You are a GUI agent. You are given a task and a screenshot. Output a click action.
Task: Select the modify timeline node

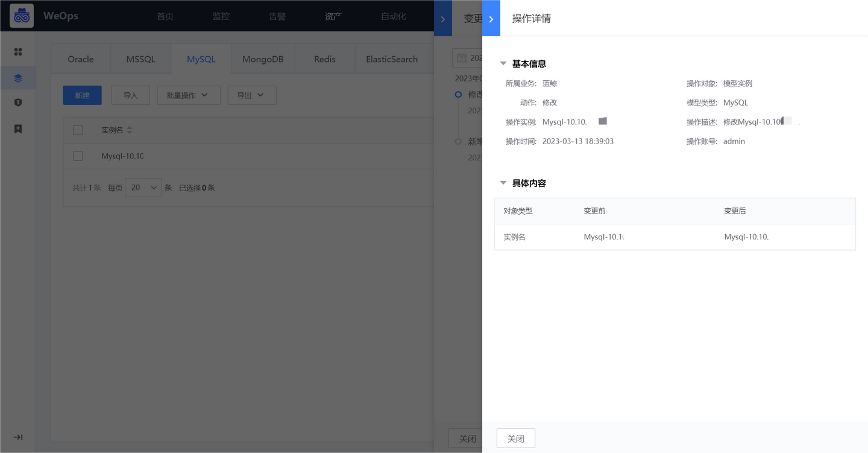click(458, 95)
